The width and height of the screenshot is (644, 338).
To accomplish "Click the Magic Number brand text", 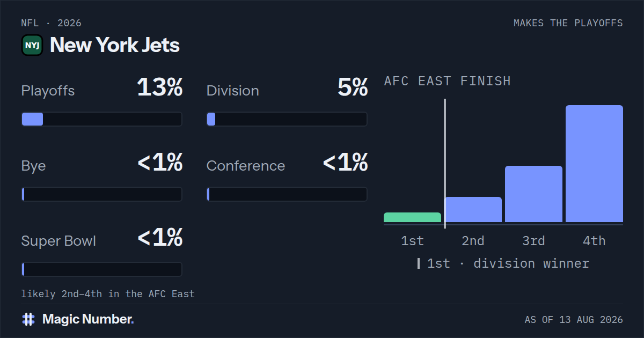I will 88,319.
